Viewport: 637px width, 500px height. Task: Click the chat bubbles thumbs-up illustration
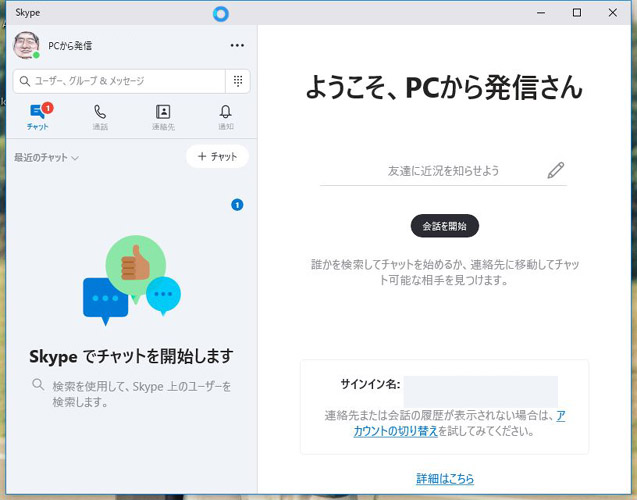click(132, 281)
